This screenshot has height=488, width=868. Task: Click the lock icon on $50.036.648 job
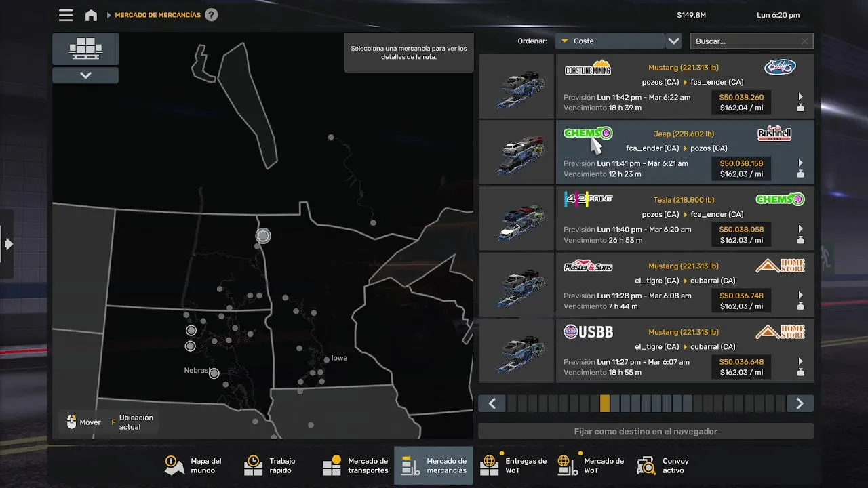click(800, 373)
